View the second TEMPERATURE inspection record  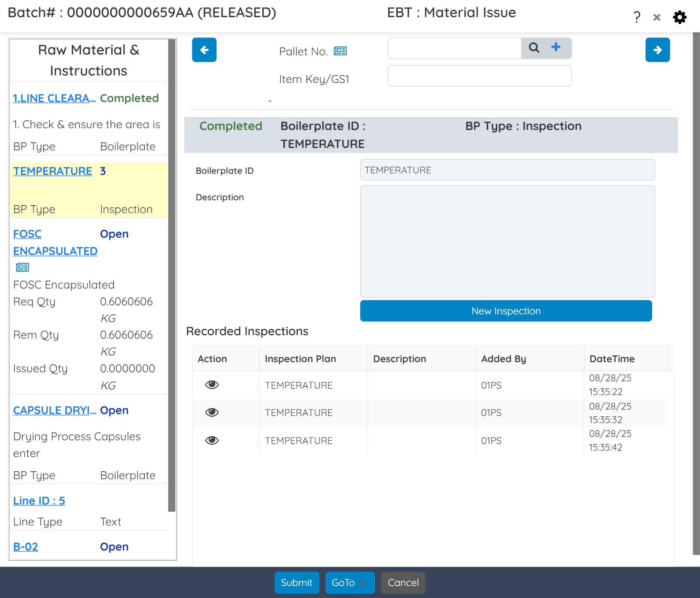point(211,412)
